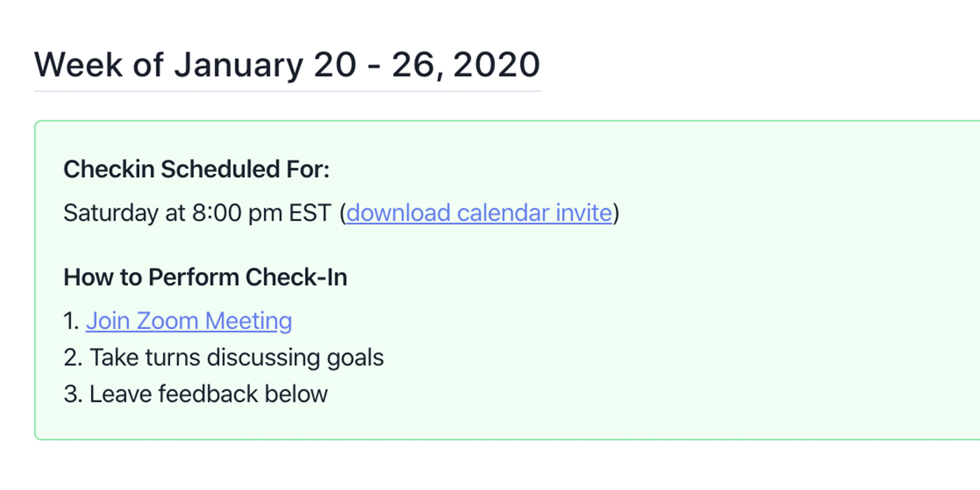Screen dimensions: 980x490
Task: Click the word Saturday in the schedule line
Action: [112, 213]
